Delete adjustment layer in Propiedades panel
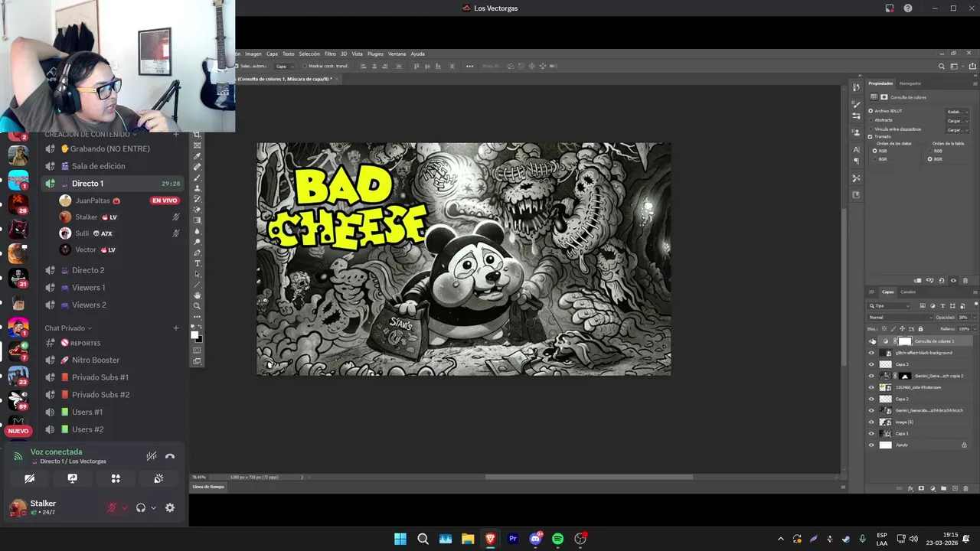Viewport: 980px width, 551px height. tap(965, 280)
